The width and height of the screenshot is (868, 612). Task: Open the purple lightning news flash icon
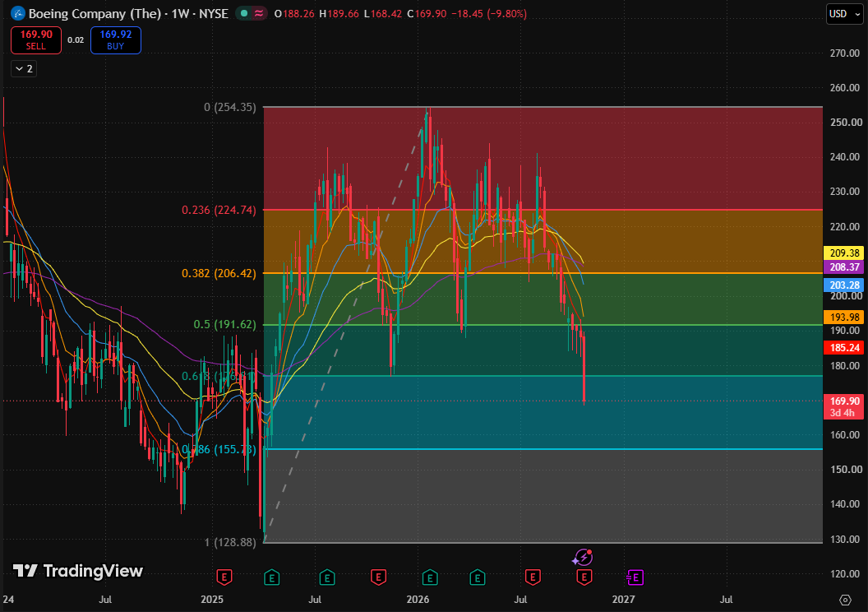click(x=583, y=557)
